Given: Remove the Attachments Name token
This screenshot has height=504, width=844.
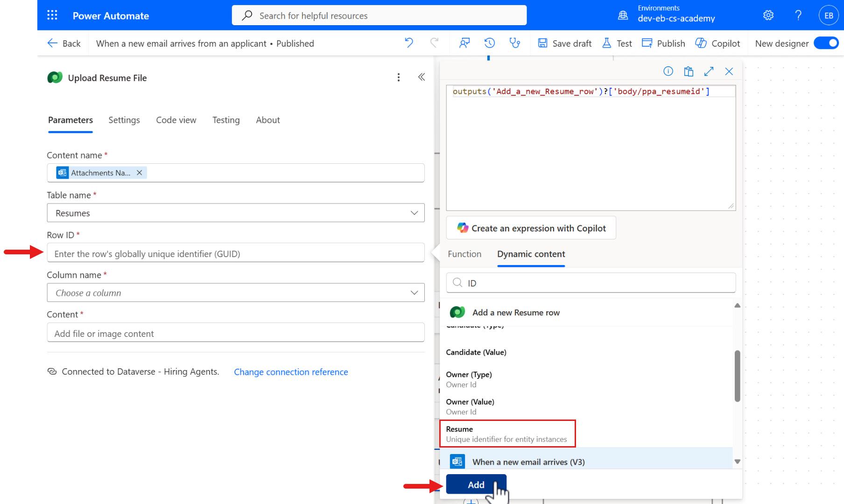Looking at the screenshot, I should click(x=139, y=173).
